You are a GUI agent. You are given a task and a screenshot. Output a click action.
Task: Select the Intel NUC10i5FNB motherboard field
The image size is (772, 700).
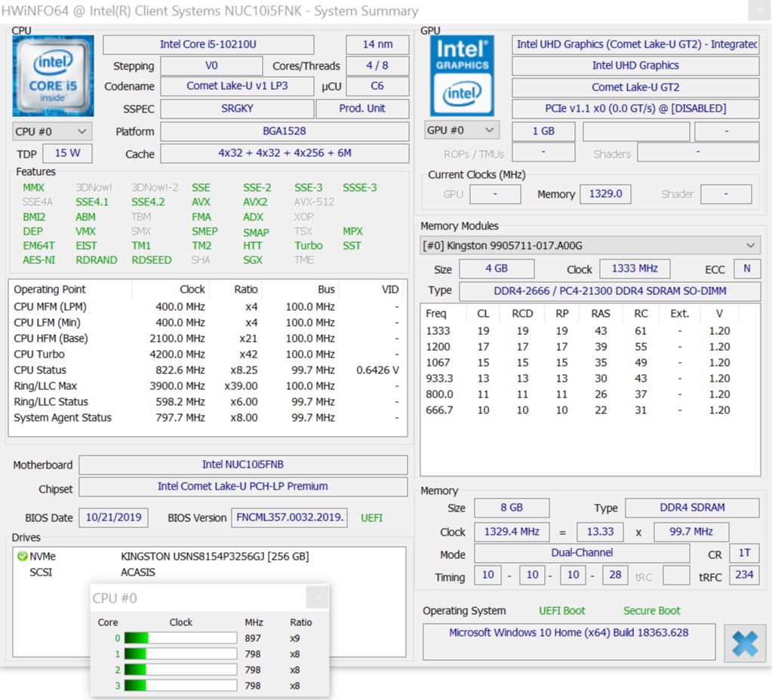(x=243, y=465)
